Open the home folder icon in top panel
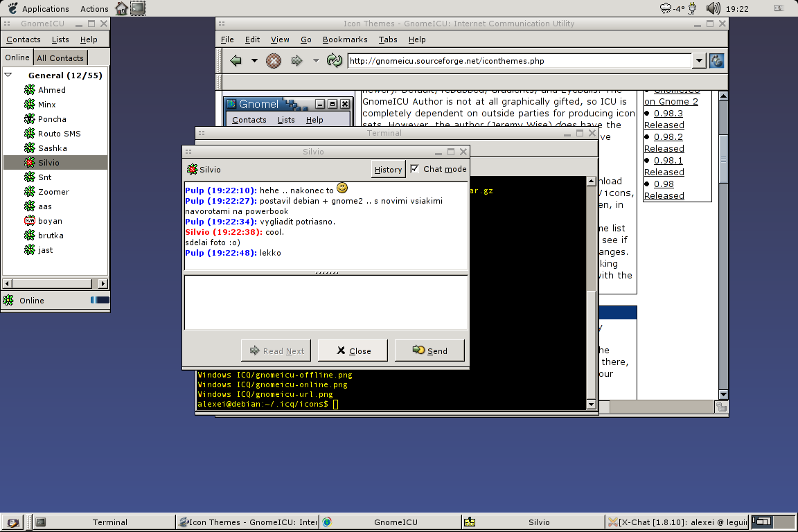Viewport: 798px width, 532px height. pos(121,8)
